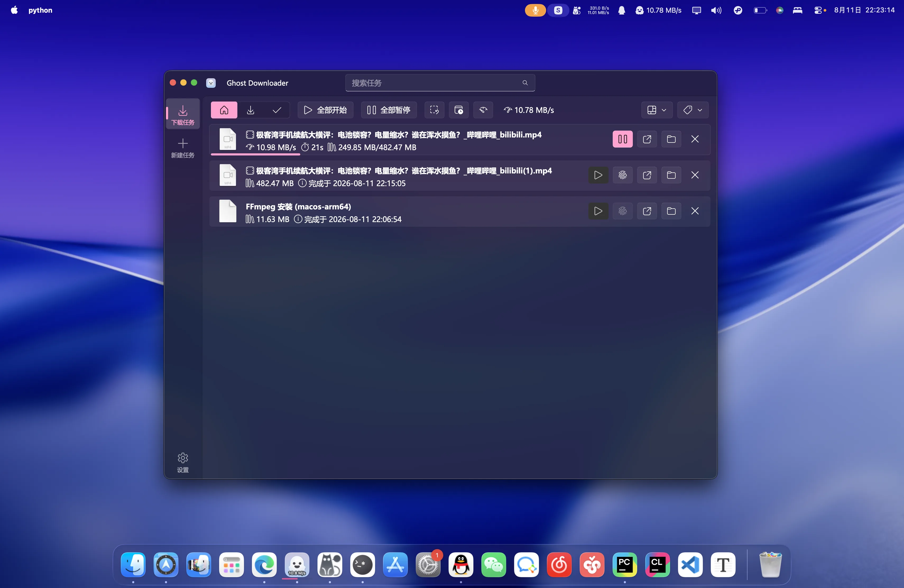Restart the bilibili(1).mp4 task with play
Image resolution: width=904 pixels, height=588 pixels.
[x=598, y=175]
